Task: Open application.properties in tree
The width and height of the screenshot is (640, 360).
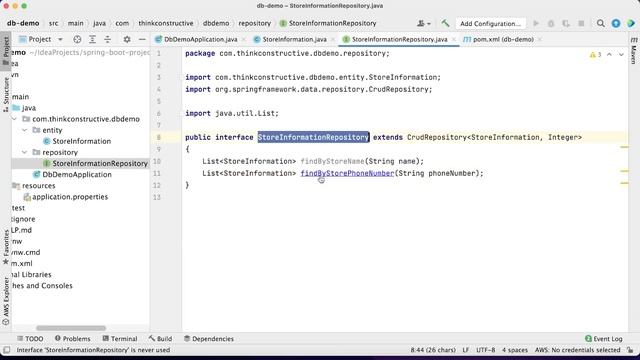Action: (66, 196)
